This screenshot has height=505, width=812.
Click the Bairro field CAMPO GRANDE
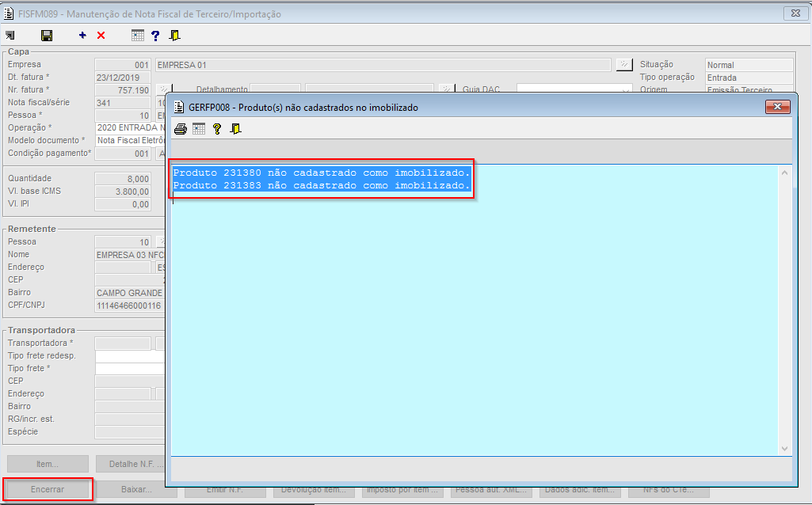click(130, 293)
